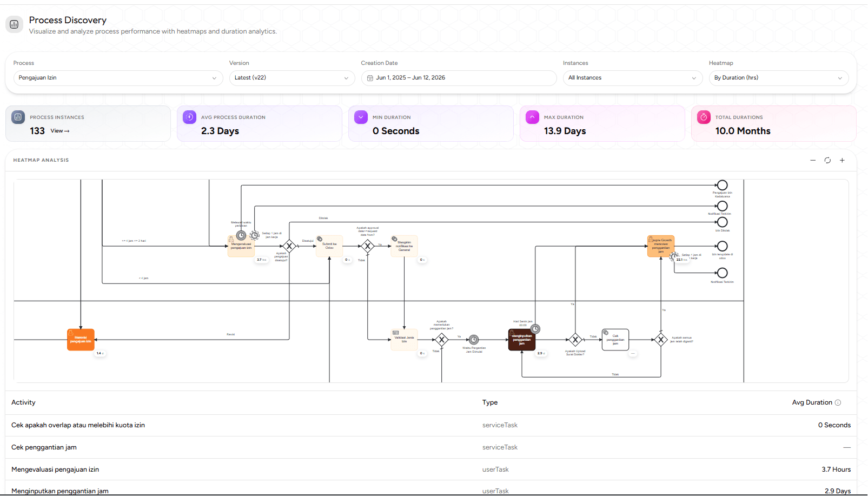868x496 pixels.
Task: Click the Avg Process Duration card icon
Action: 189,117
